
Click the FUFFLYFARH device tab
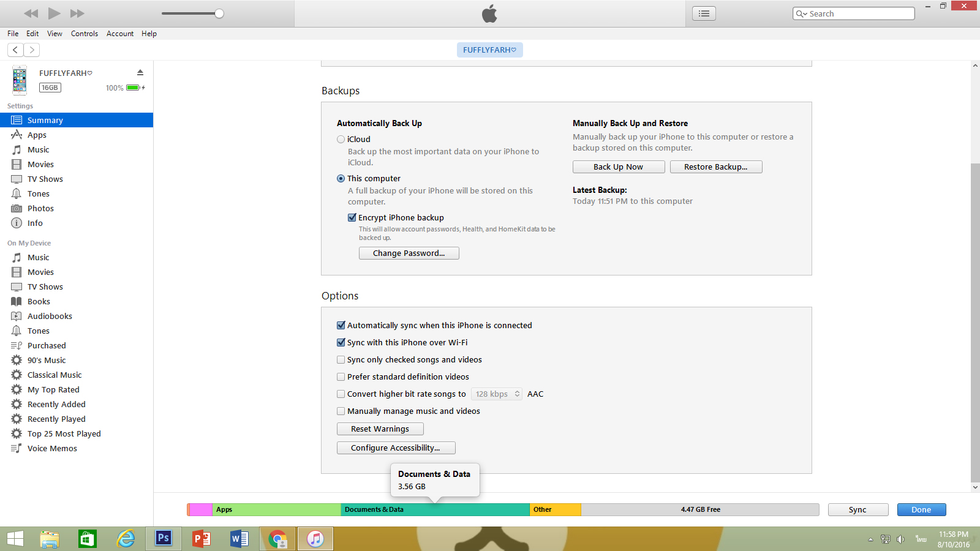[x=489, y=50]
